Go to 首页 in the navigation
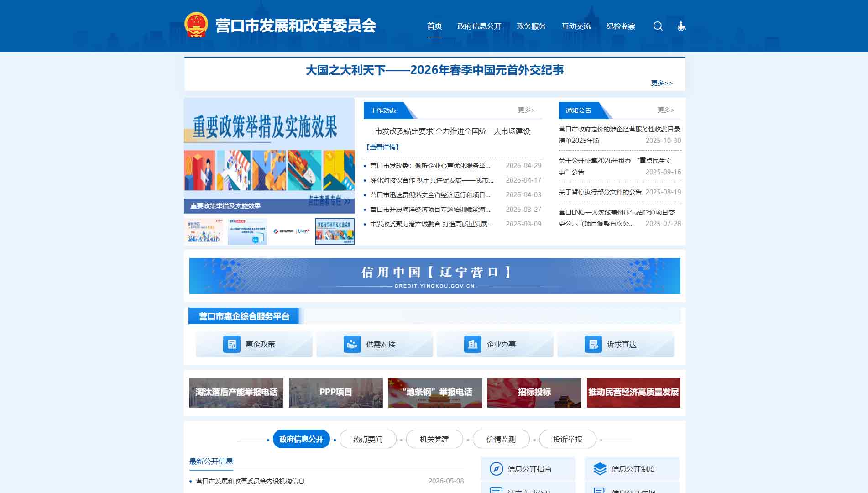The height and width of the screenshot is (493, 868). coord(434,26)
